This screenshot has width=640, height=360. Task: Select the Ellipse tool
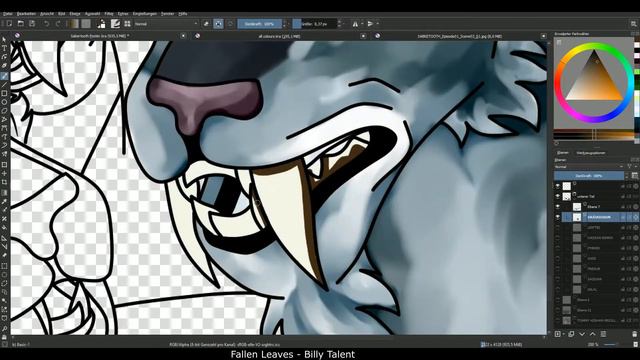click(x=4, y=102)
